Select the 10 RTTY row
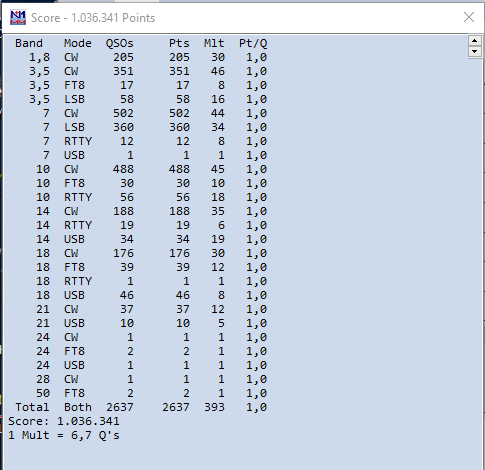Image resolution: width=485 pixels, height=470 pixels. click(141, 197)
